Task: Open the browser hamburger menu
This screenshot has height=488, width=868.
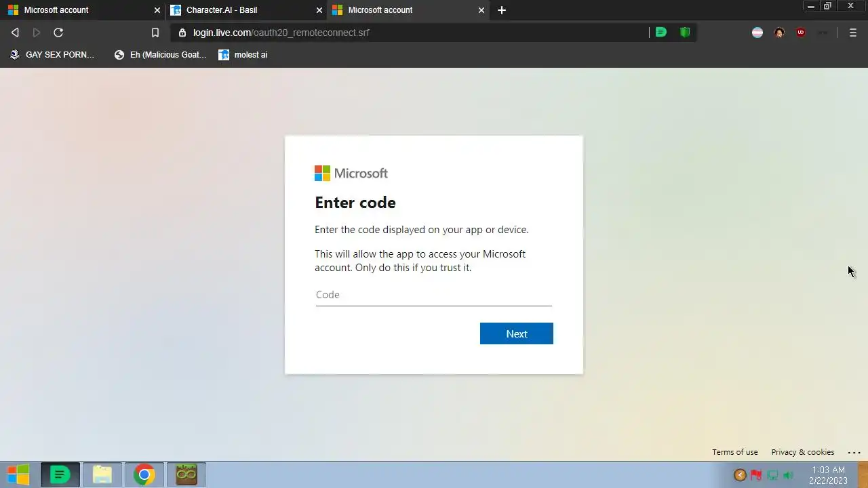Action: coord(853,33)
